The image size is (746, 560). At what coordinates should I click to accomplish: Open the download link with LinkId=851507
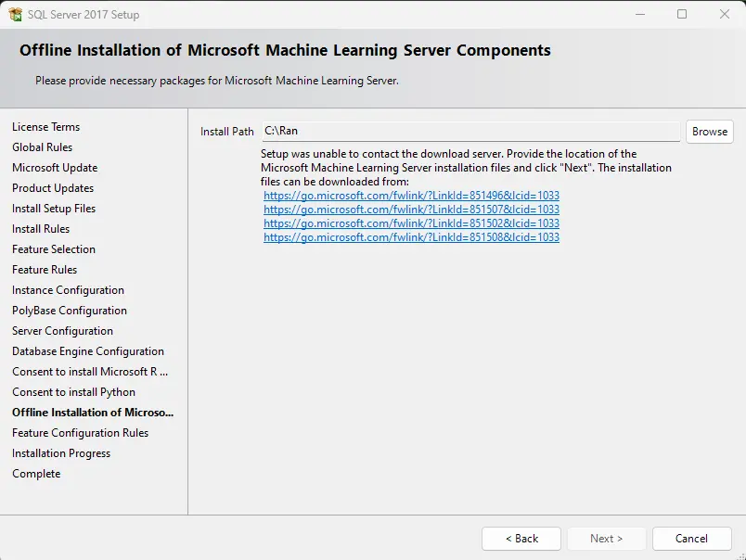(x=411, y=210)
